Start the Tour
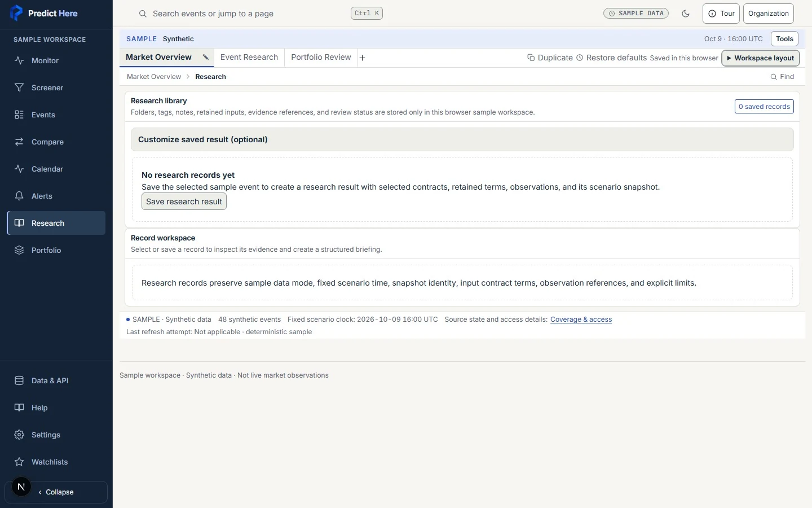The image size is (812, 508). click(x=721, y=14)
